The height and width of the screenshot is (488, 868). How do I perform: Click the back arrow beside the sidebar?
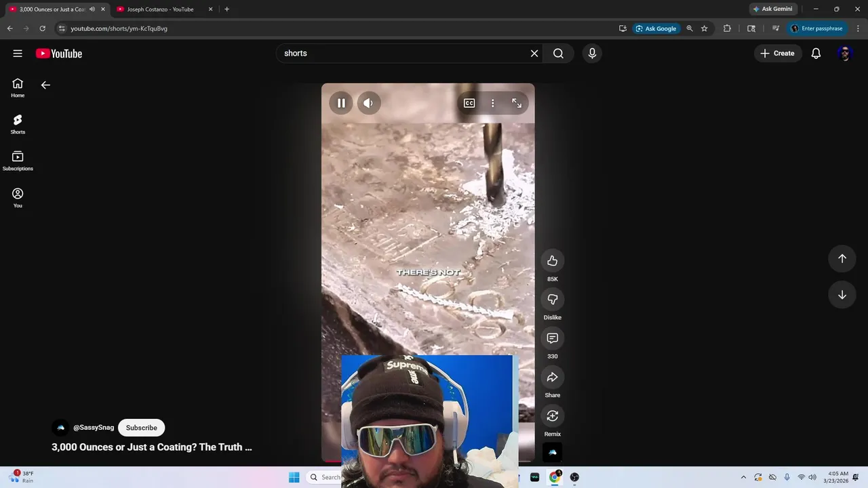[45, 85]
